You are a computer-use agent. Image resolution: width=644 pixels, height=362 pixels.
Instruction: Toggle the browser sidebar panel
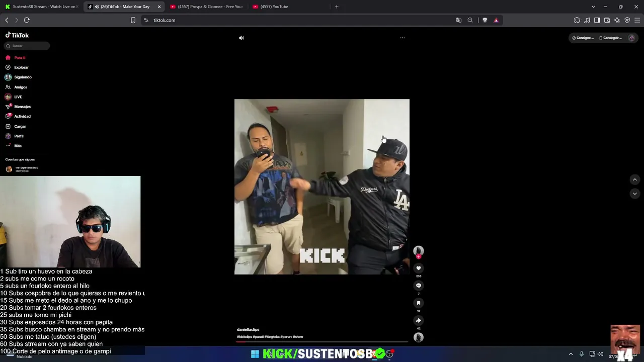pyautogui.click(x=597, y=20)
